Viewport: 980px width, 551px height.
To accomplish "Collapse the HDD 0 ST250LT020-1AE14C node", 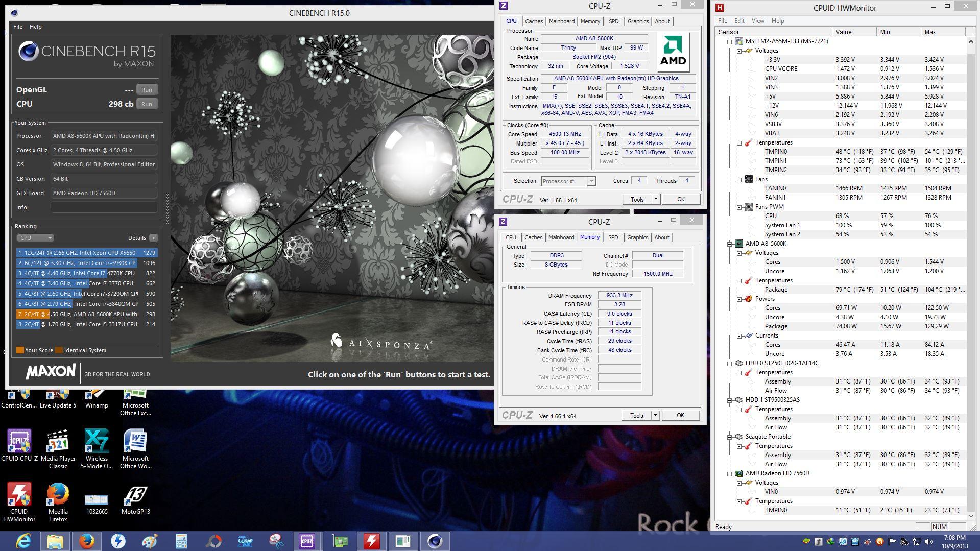I will pyautogui.click(x=729, y=363).
